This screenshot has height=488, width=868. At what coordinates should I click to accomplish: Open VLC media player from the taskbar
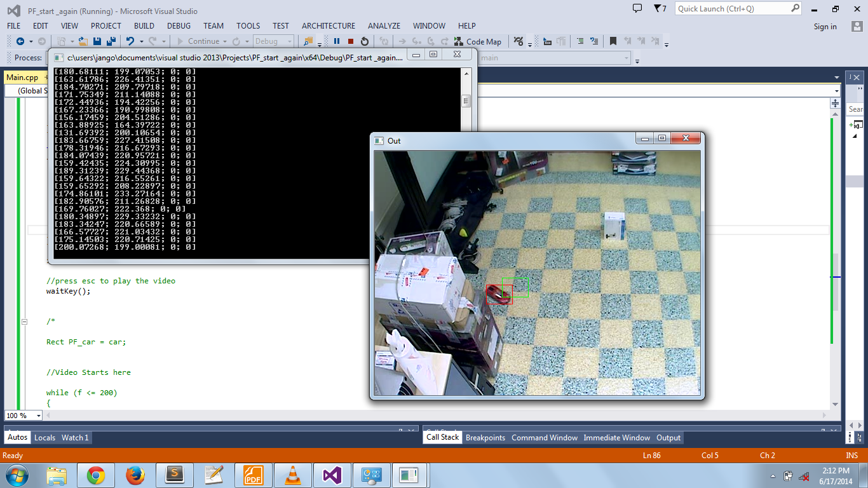293,475
